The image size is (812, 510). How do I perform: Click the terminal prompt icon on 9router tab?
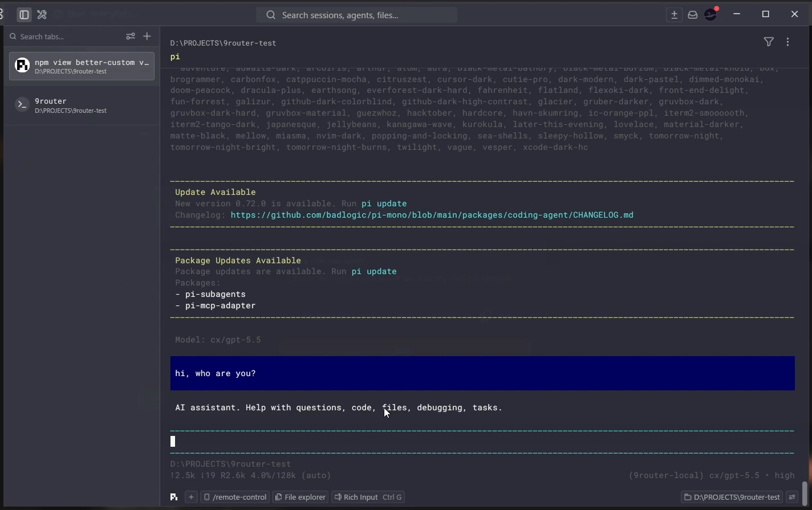[x=22, y=105]
